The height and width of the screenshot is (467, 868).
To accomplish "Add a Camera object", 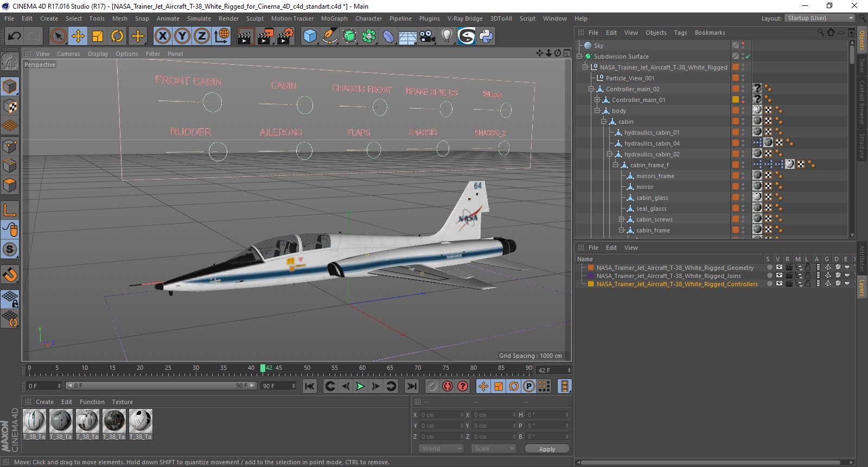I will (x=427, y=36).
